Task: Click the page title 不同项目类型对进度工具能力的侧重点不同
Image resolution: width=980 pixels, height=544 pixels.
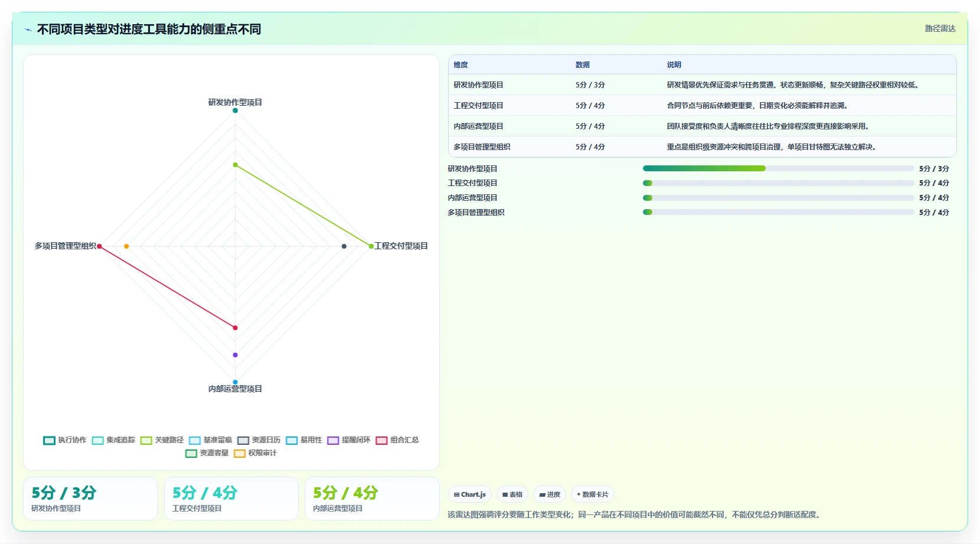Action: [149, 29]
